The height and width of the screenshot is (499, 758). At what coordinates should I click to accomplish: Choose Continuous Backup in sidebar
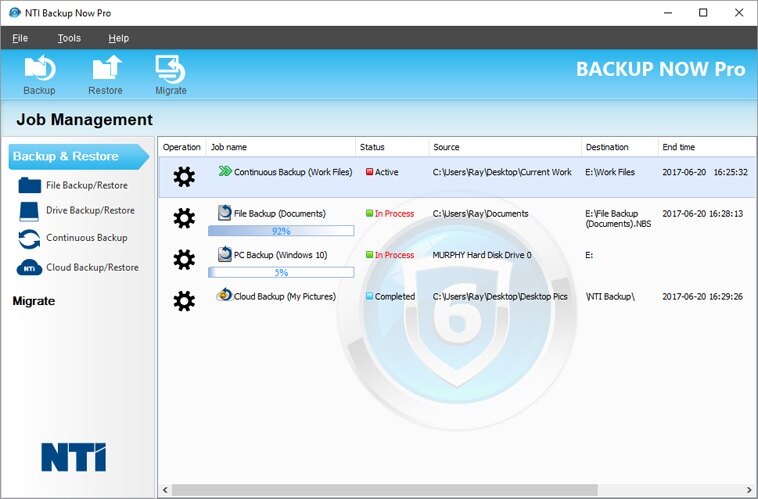coord(85,238)
